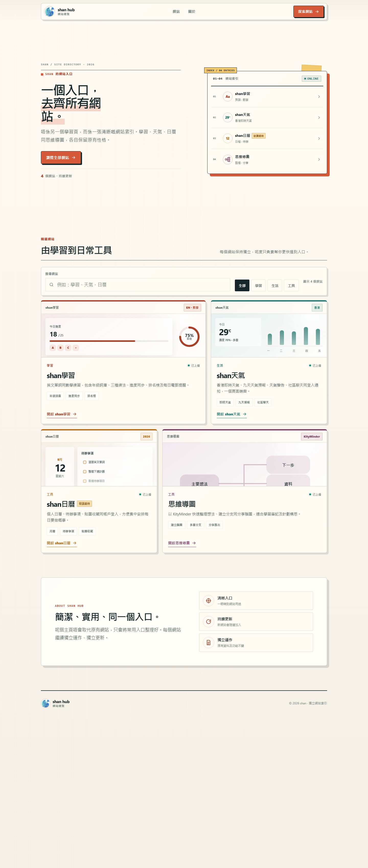Click the shan hub logo in the header
This screenshot has width=368, height=868.
pyautogui.click(x=50, y=11)
